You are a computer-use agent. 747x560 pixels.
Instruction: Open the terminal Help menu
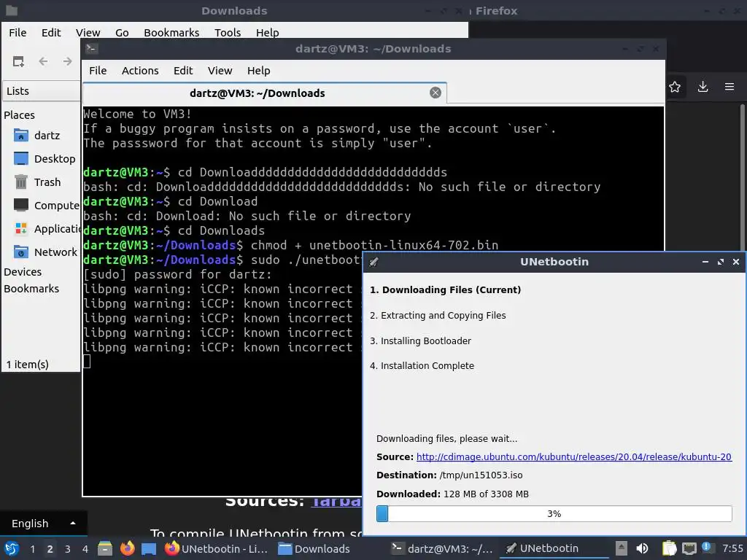pyautogui.click(x=259, y=71)
